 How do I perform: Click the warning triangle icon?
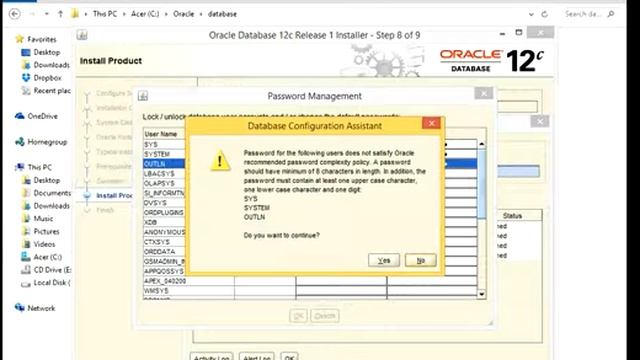tap(220, 160)
